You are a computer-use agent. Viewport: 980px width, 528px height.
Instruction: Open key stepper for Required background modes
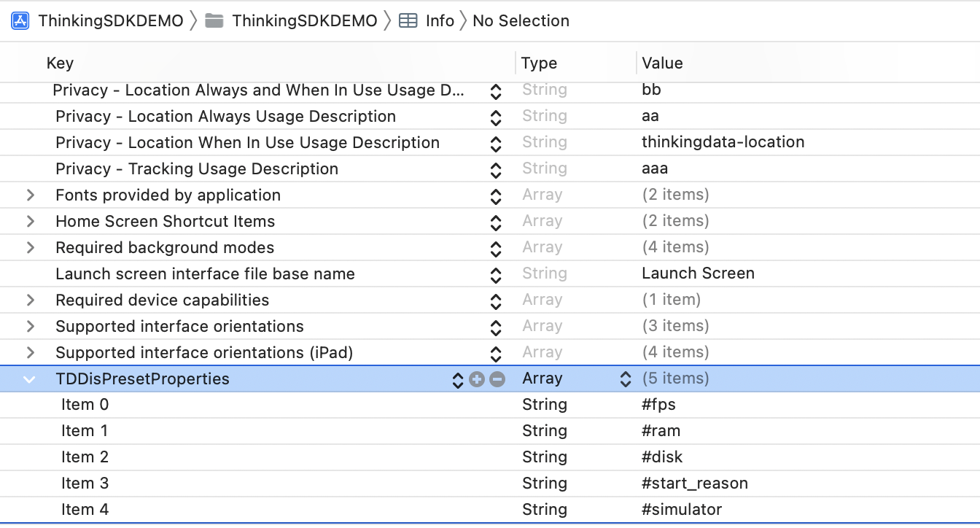pyautogui.click(x=496, y=249)
